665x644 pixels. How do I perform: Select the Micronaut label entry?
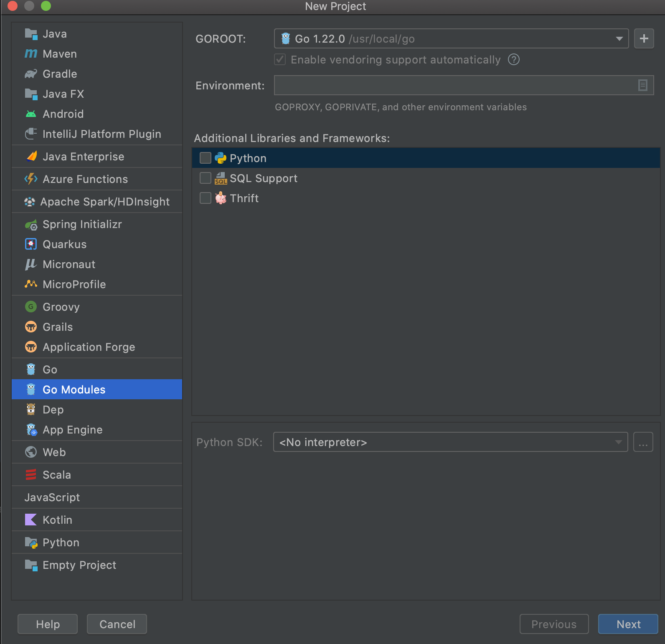(69, 264)
